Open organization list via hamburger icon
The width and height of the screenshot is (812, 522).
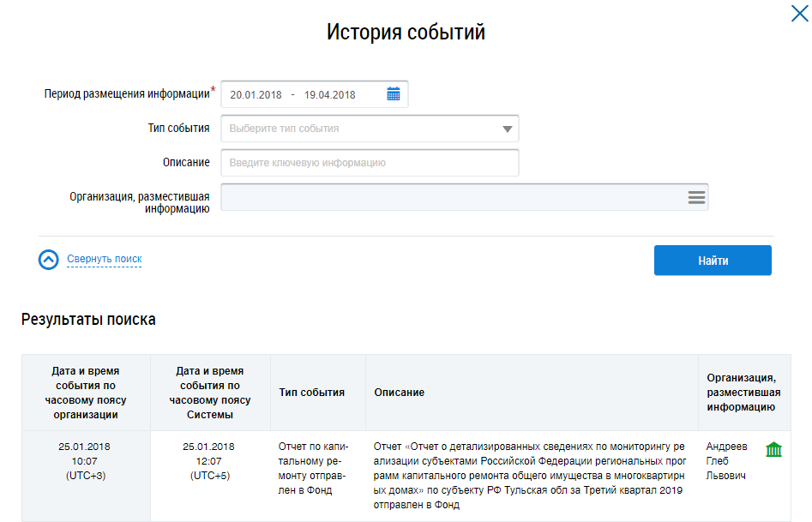(696, 197)
